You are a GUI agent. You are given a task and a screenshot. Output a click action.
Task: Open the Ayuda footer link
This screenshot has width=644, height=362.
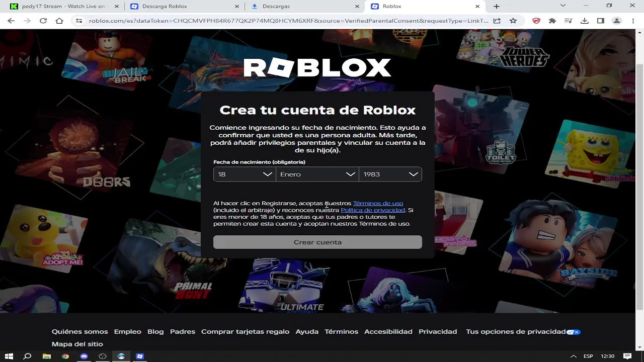coord(307,331)
